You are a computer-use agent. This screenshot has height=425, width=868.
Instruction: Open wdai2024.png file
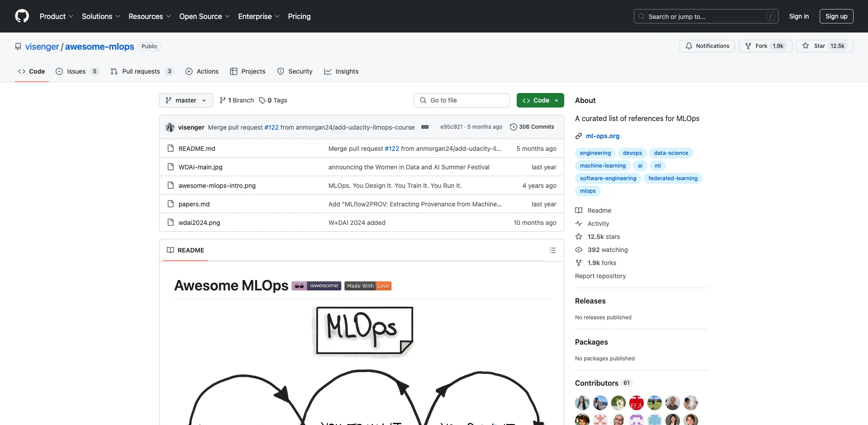pos(199,223)
